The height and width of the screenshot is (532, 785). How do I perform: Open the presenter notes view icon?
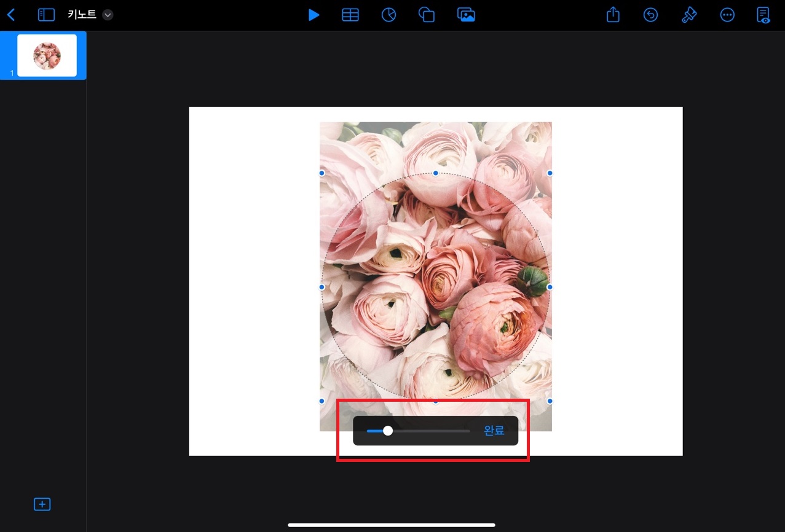coord(763,15)
